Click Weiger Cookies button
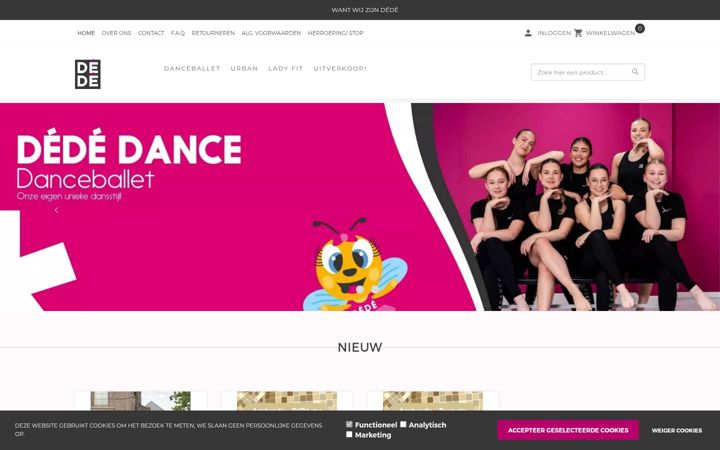Screen dimensions: 720x450 point(677,430)
